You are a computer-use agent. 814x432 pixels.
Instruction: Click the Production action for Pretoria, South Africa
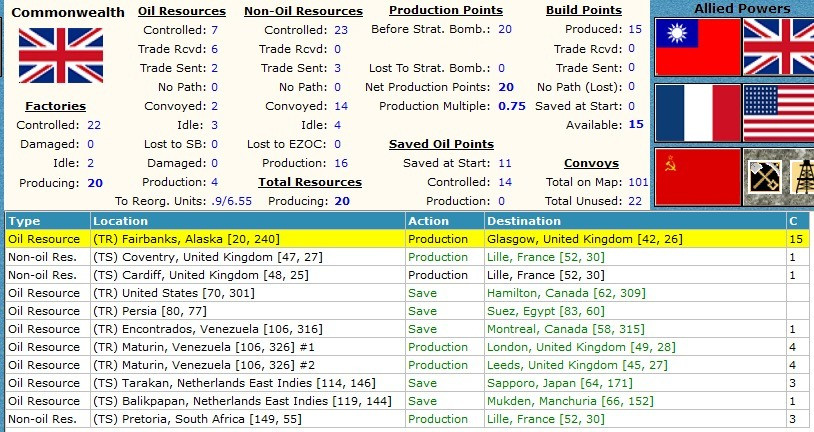coord(438,419)
